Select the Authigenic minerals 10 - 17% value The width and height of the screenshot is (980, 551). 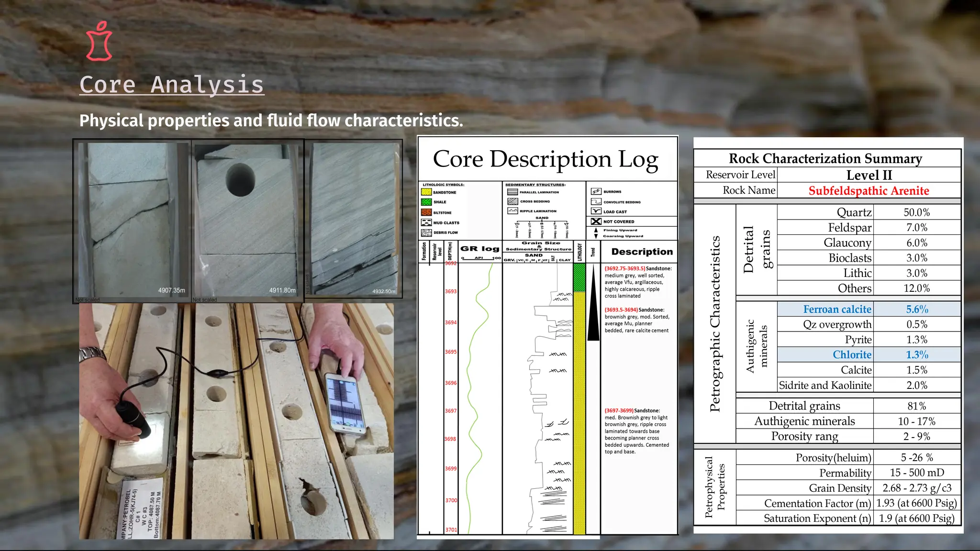point(917,421)
